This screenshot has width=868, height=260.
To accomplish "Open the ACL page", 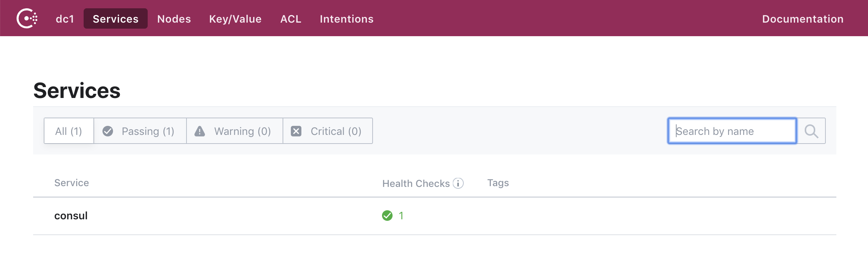I will pos(290,19).
